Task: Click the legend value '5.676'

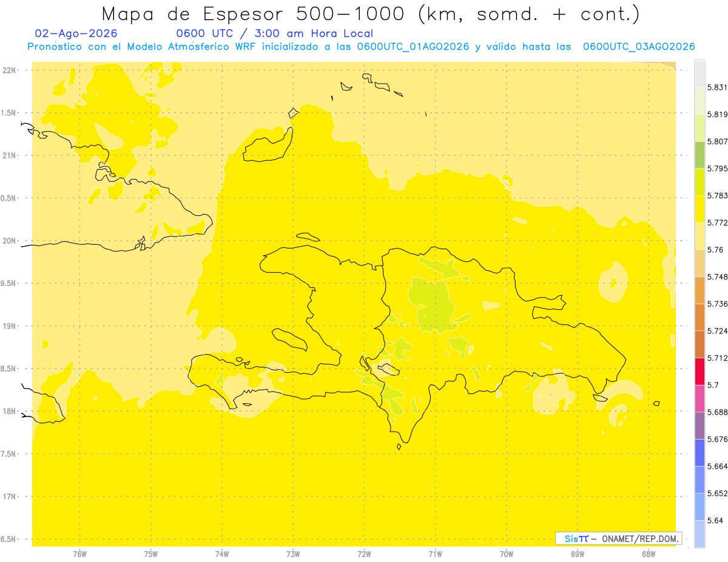Action: click(x=717, y=439)
